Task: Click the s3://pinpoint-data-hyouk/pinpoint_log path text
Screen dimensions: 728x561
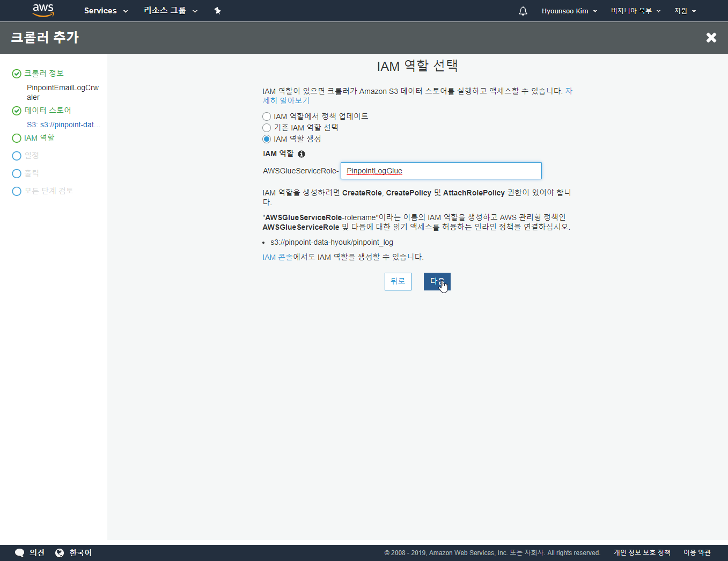Action: coord(332,242)
